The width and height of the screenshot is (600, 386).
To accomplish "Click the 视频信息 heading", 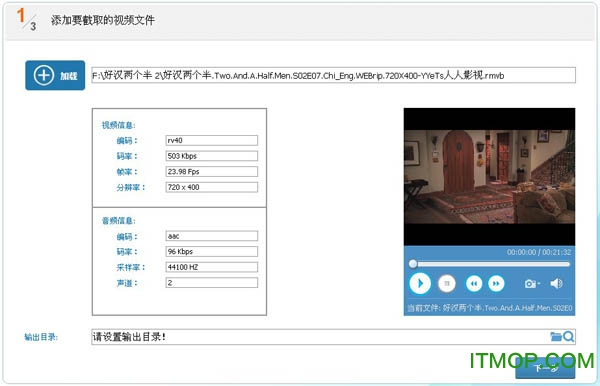I will [x=119, y=125].
